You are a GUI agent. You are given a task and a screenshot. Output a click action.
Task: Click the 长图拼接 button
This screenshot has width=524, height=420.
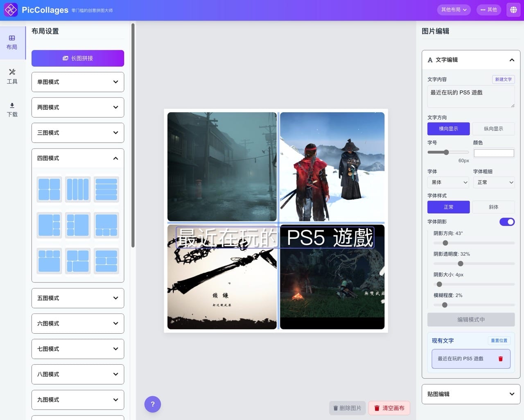[x=77, y=58]
